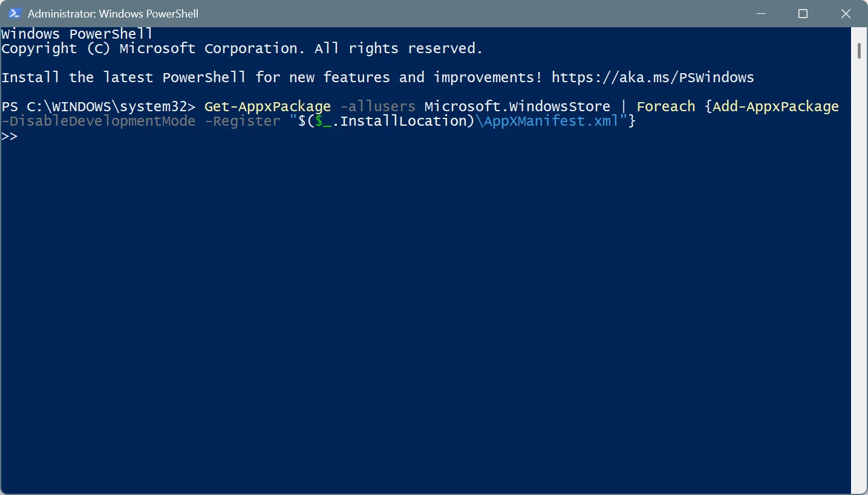Viewport: 868px width, 495px height.
Task: Click the continuation prompt >>
Action: (10, 135)
